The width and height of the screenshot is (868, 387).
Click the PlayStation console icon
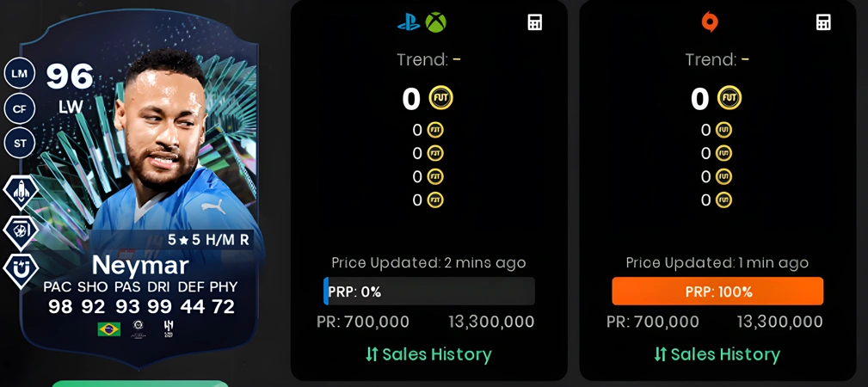[409, 23]
